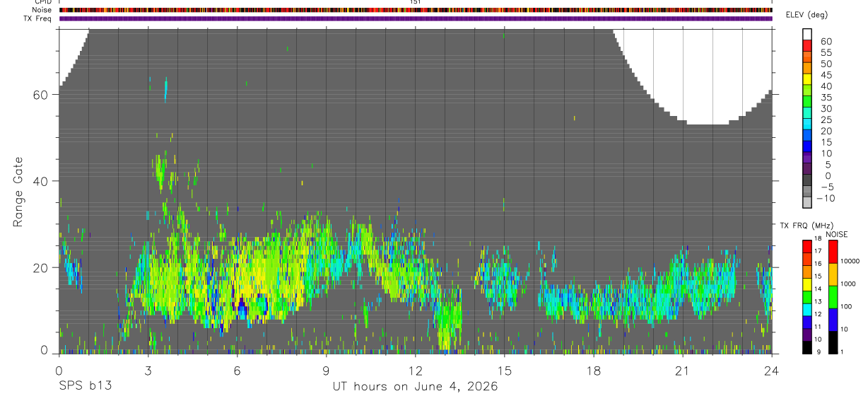Click the cyan echo near range gate 60
Image resolution: width=868 pixels, height=401 pixels.
166,90
